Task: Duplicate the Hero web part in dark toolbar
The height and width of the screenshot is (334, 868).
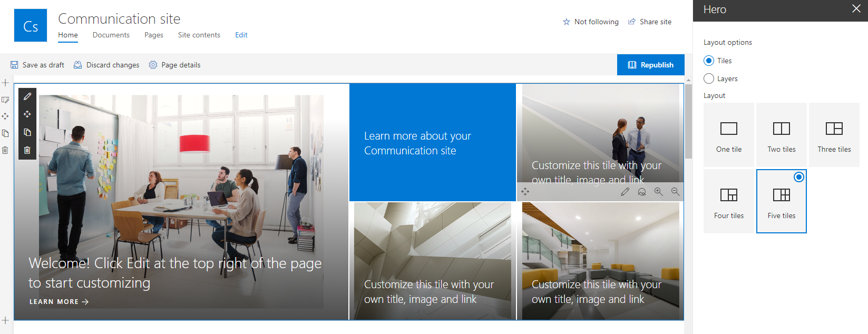Action: 27,132
